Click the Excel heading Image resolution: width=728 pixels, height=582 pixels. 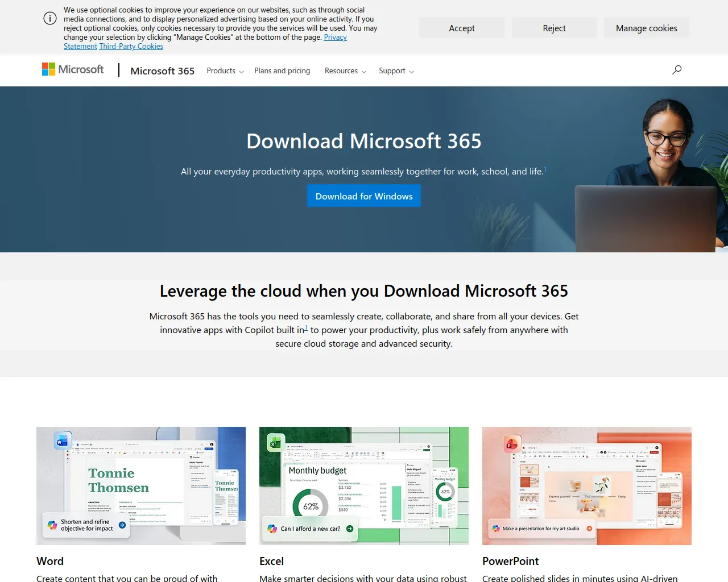click(271, 561)
